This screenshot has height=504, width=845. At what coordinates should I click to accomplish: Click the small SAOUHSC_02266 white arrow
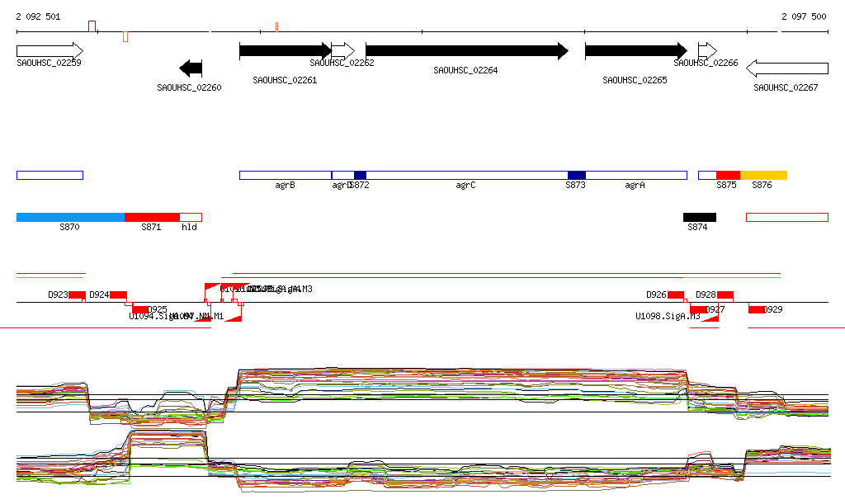coord(707,50)
